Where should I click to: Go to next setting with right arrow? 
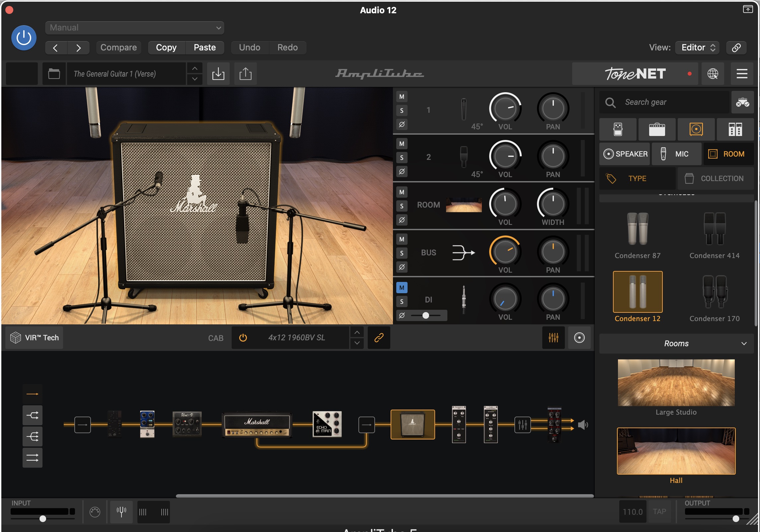click(x=78, y=48)
